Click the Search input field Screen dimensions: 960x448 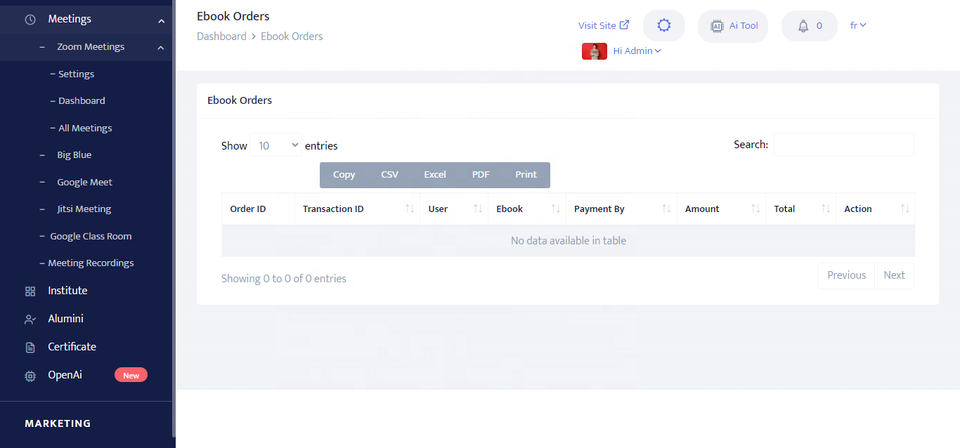click(843, 145)
